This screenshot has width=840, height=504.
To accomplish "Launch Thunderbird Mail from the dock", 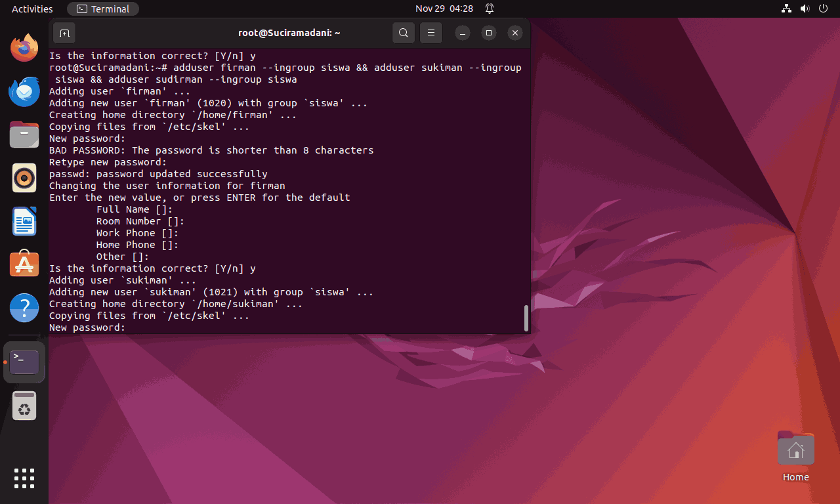I will (24, 91).
